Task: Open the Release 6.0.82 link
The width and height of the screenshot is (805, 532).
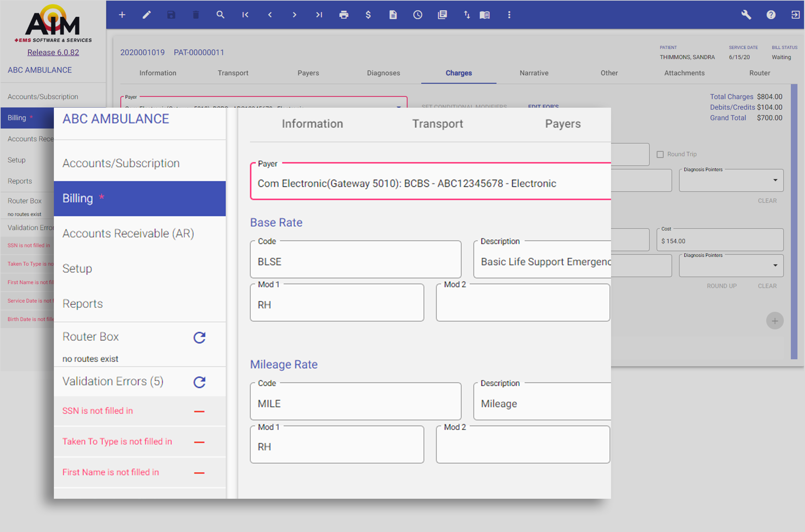Action: pos(53,52)
